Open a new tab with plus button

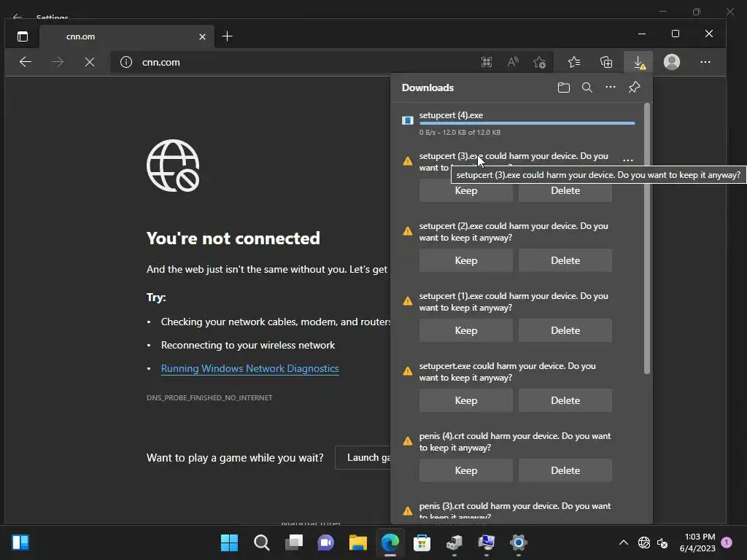tap(228, 36)
